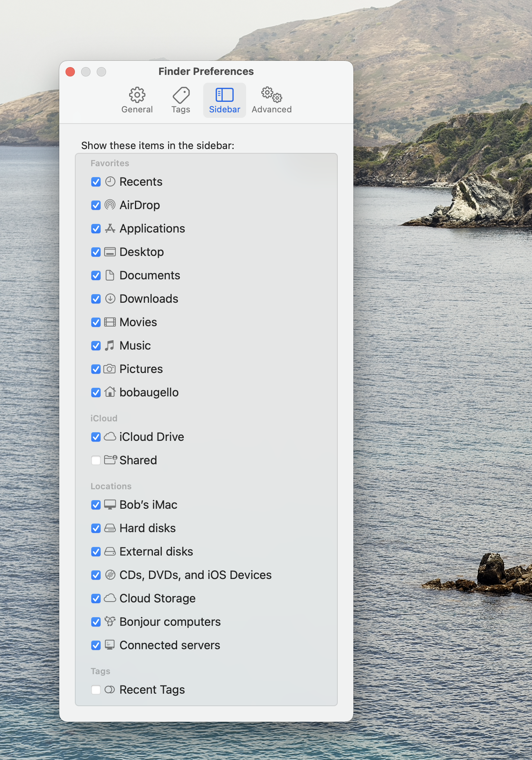This screenshot has width=532, height=760.
Task: Click the Music note icon
Action: tap(110, 345)
